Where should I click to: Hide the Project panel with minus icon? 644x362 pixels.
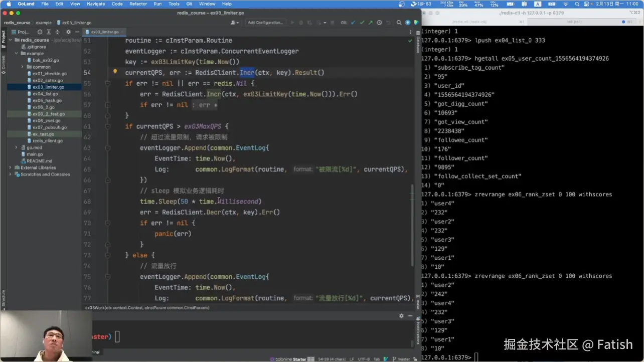coord(77,32)
